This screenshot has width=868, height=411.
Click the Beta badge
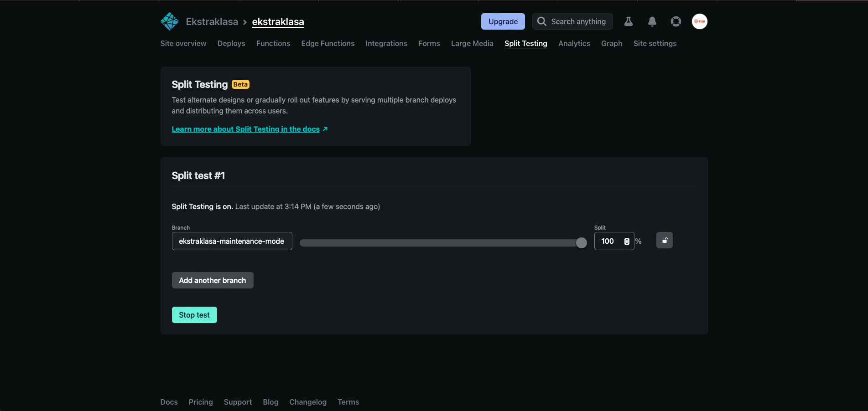click(240, 84)
